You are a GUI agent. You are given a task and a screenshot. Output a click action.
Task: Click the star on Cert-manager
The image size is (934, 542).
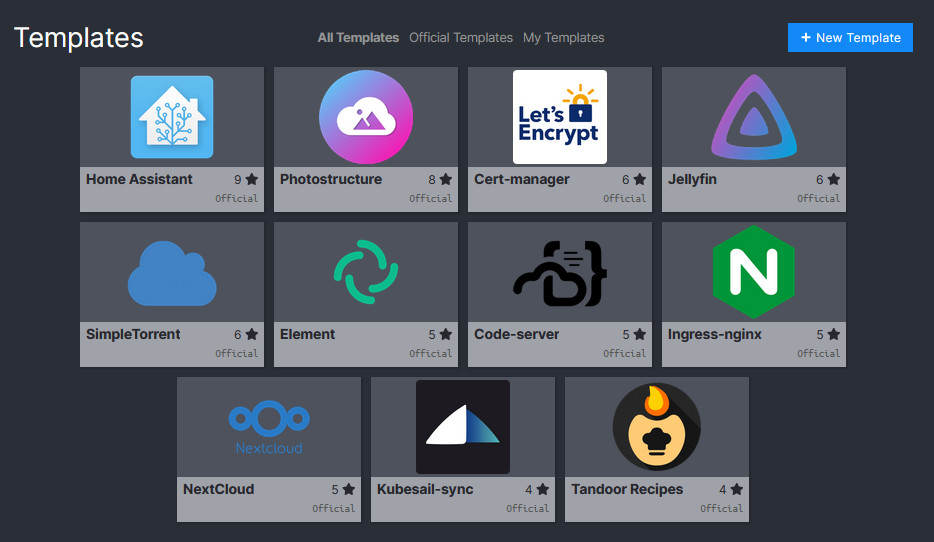[x=640, y=179]
